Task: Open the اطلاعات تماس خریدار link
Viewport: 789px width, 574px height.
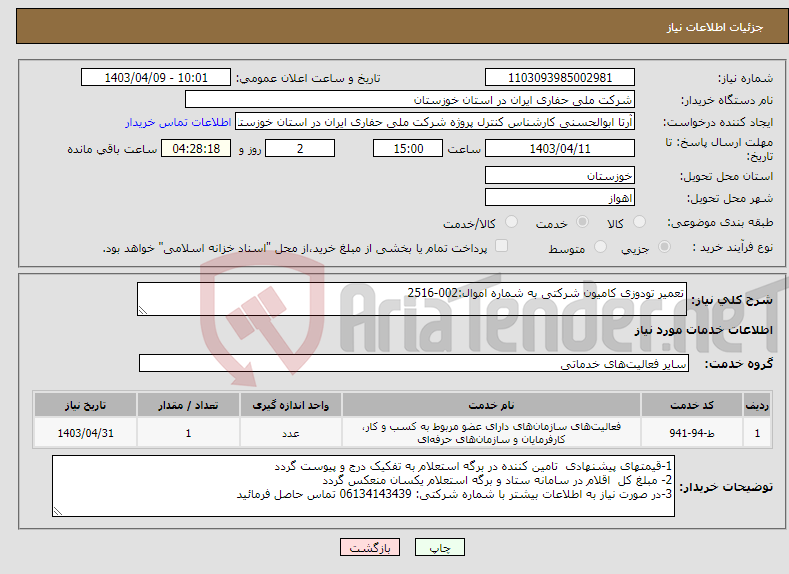Action: (178, 122)
